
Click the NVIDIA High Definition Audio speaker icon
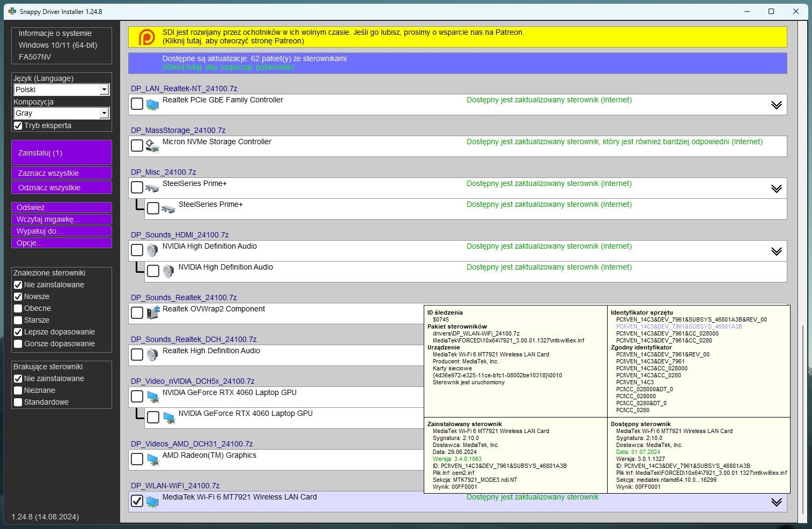tap(153, 250)
